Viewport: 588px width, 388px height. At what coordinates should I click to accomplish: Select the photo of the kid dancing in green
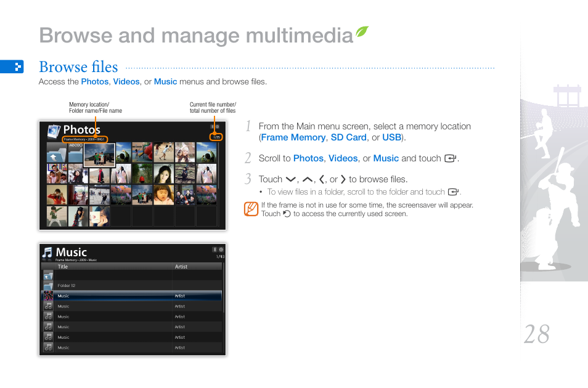click(57, 216)
